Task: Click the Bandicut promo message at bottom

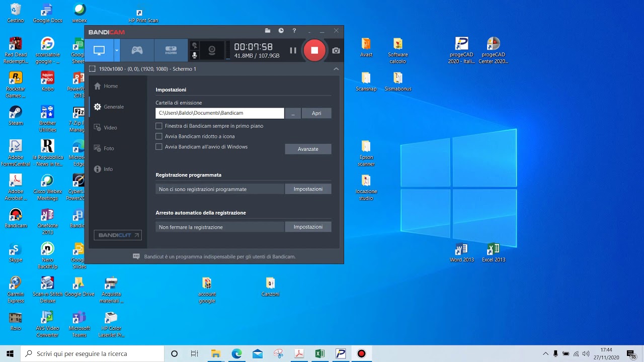Action: pos(214,256)
